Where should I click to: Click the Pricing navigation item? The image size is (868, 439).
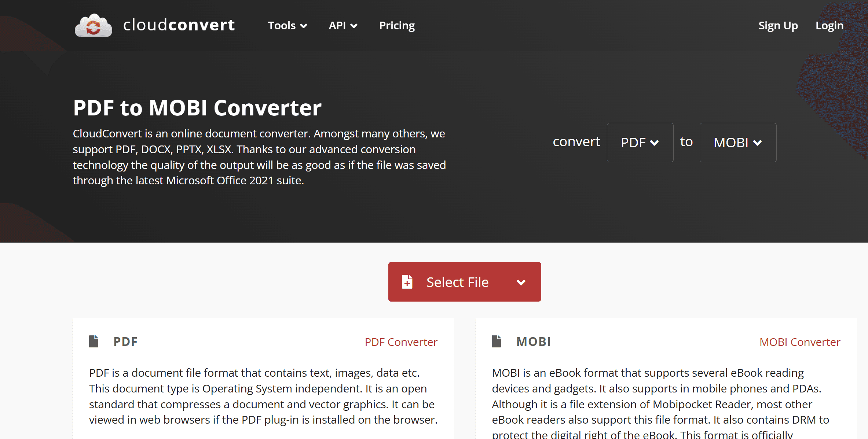click(x=396, y=25)
